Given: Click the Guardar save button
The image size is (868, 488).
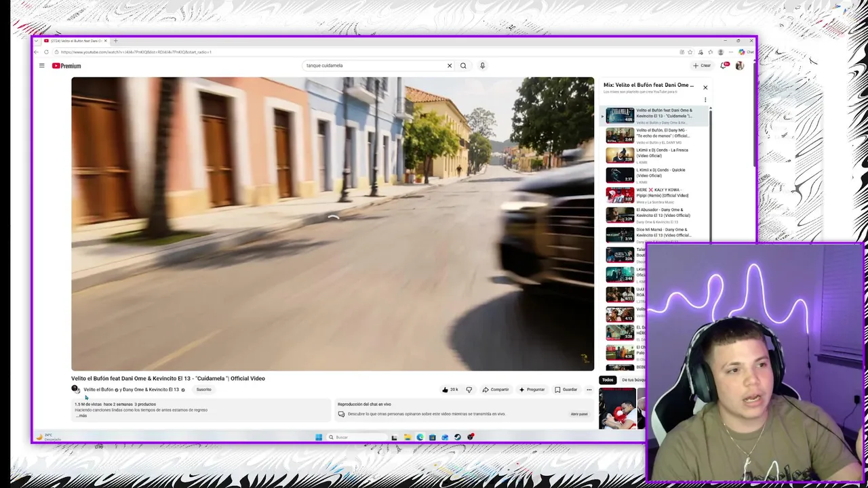Looking at the screenshot, I should click(x=566, y=390).
